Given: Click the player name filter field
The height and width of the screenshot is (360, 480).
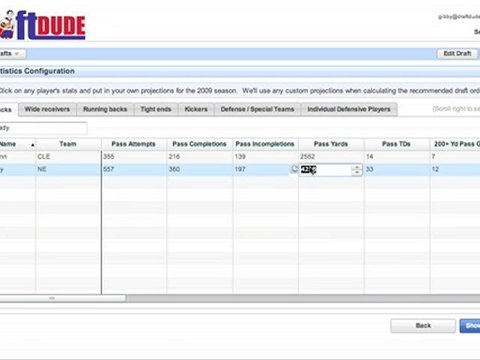Looking at the screenshot, I should pyautogui.click(x=43, y=128).
